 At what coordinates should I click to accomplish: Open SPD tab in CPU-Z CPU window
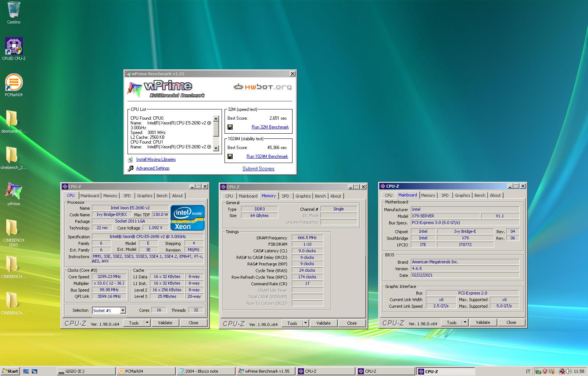(127, 196)
